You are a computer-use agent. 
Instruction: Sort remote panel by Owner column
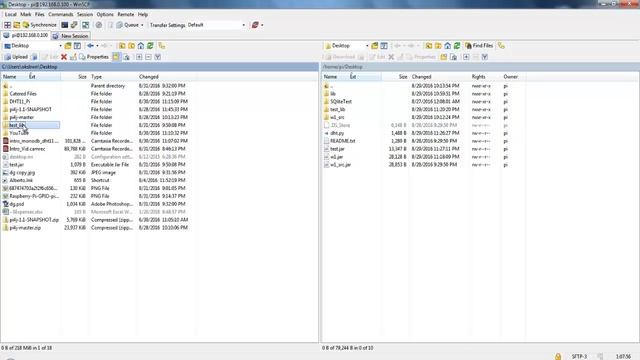click(x=510, y=77)
